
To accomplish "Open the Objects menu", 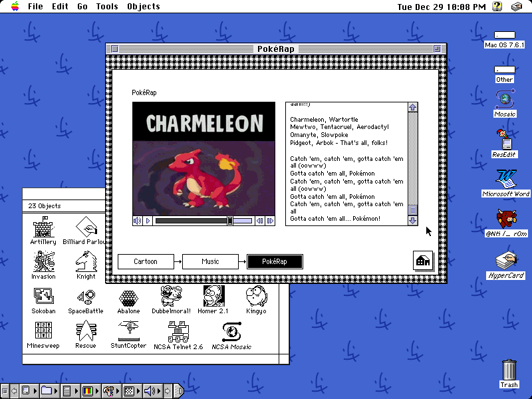I will (143, 7).
